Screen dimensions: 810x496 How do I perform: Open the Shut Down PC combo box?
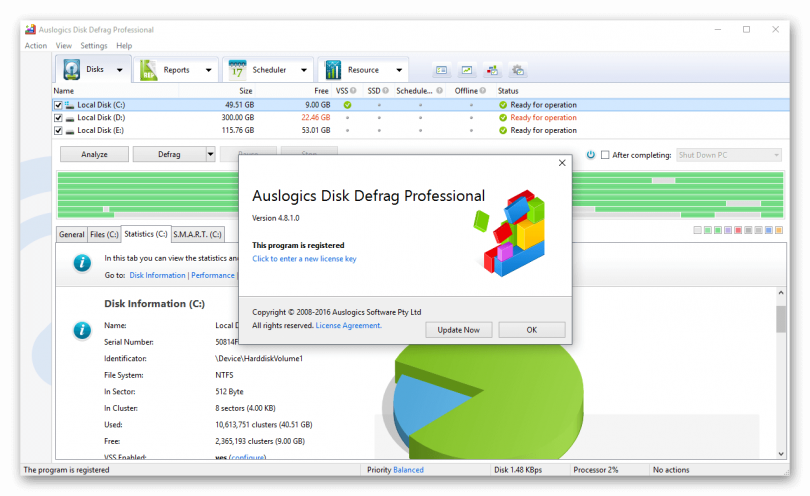click(x=729, y=155)
